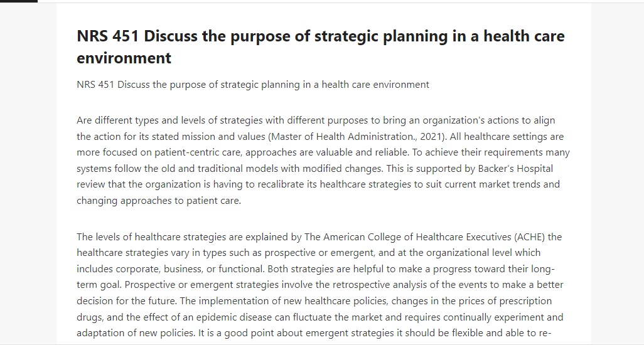This screenshot has width=644, height=345.
Task: Click the non-bold NRS 451 subtitle line
Action: coord(252,85)
